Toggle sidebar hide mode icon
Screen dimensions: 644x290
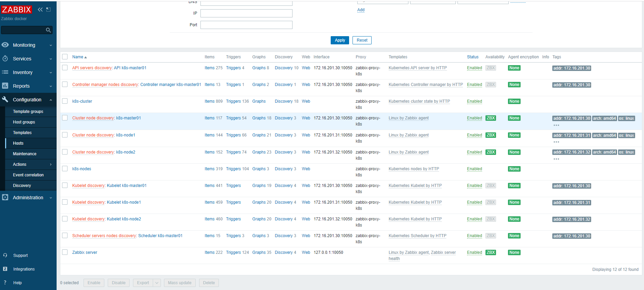coord(48,10)
